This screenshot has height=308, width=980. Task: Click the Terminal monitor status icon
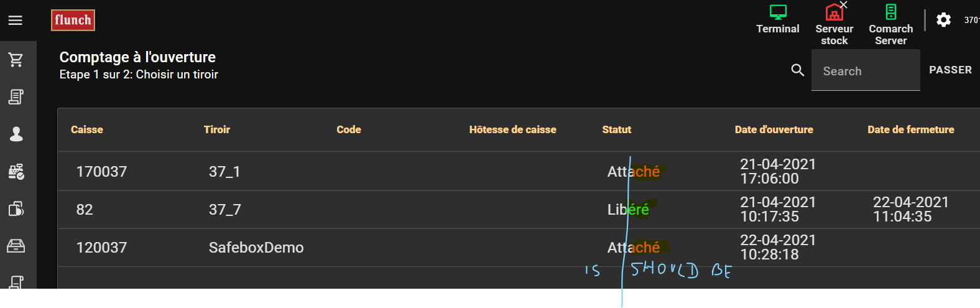(778, 12)
